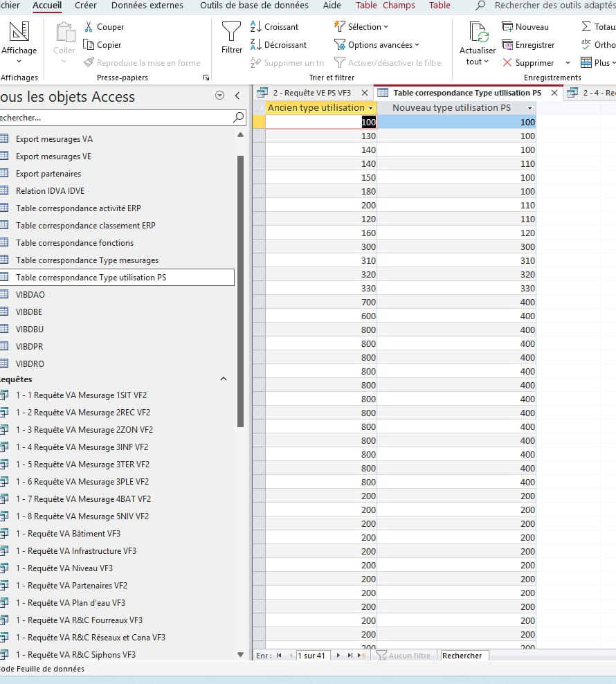Sort descending with the Décroissant button
The width and height of the screenshot is (616, 684).
tap(256, 45)
